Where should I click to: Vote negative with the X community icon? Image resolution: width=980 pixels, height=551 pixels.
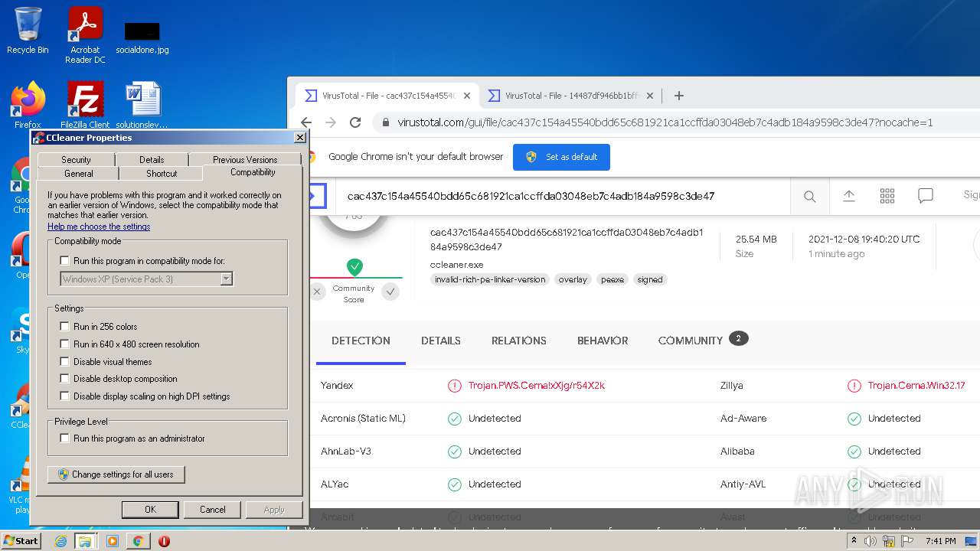tap(317, 292)
